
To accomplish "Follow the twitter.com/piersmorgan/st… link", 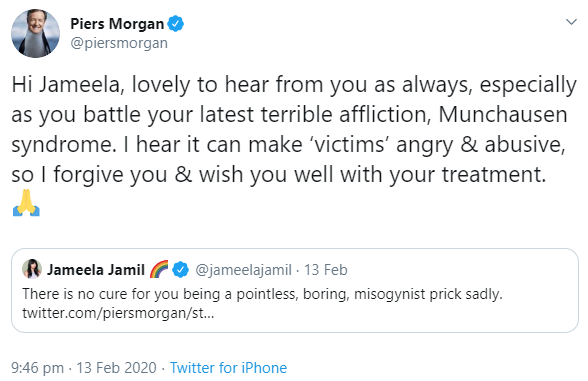I will (x=118, y=313).
